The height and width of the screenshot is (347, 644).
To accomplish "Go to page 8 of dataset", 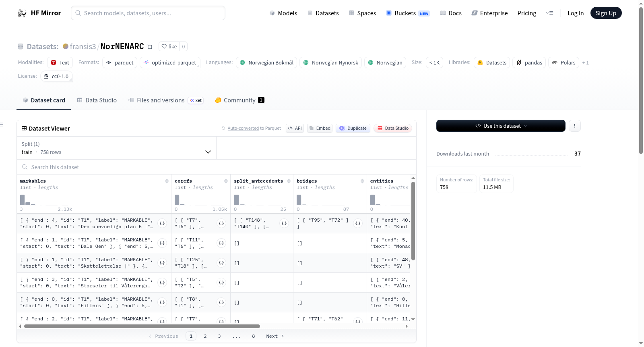I will [254, 336].
